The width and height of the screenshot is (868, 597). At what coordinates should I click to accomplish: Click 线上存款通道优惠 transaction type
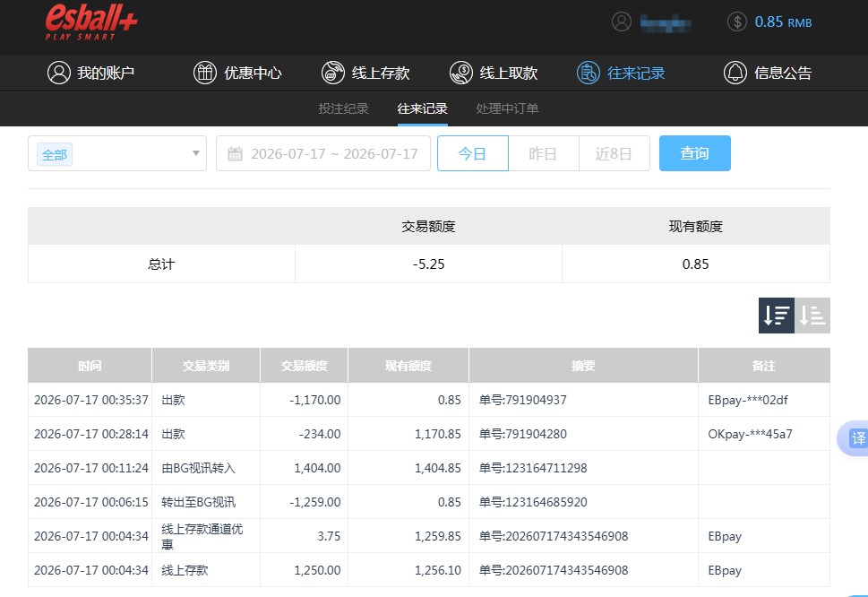tap(202, 536)
